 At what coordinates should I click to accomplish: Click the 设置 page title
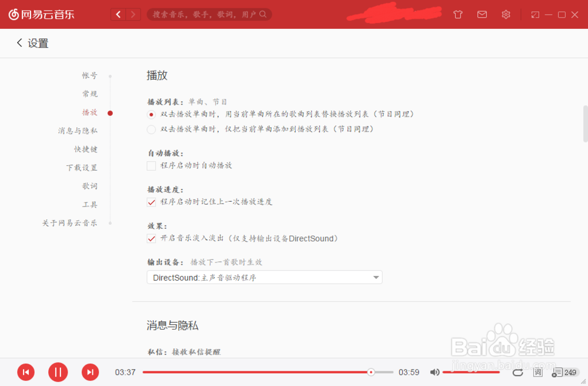pos(38,43)
